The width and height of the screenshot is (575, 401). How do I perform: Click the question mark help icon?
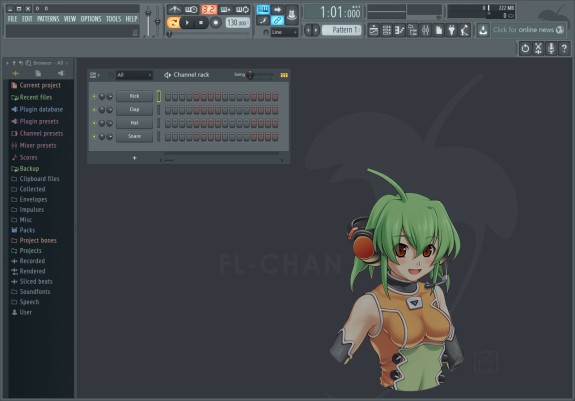tap(564, 48)
